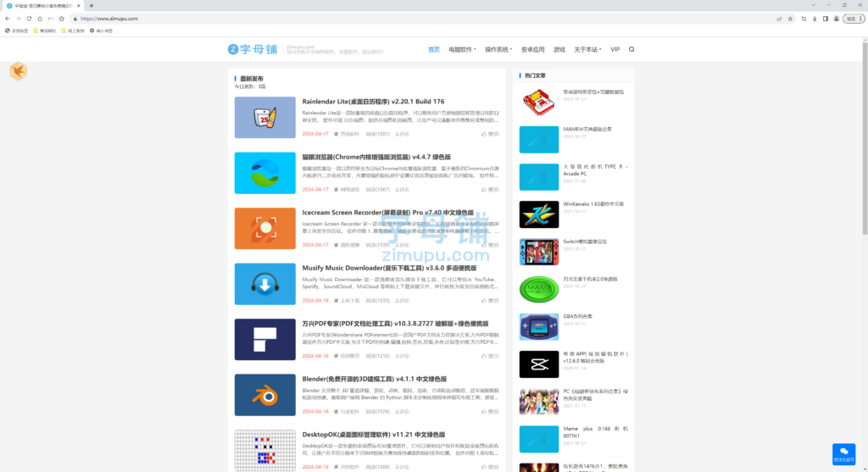Open the Musify Music Downloader thumbnail
This screenshot has width=868, height=472.
click(264, 284)
